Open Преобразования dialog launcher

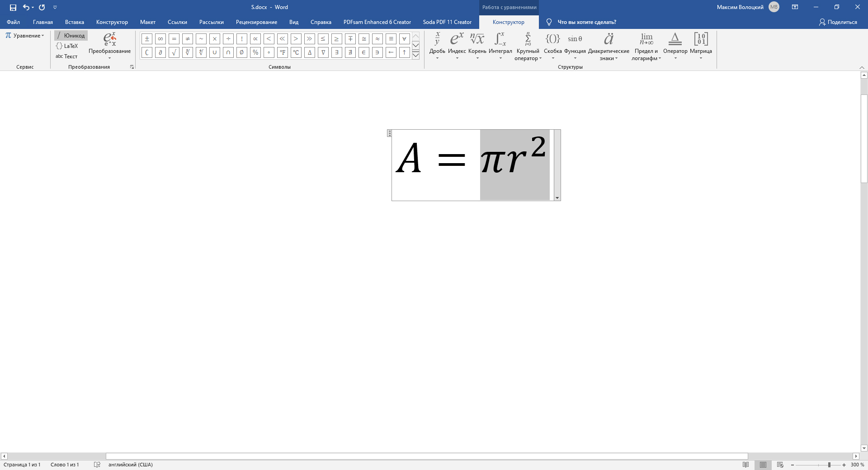pyautogui.click(x=132, y=67)
